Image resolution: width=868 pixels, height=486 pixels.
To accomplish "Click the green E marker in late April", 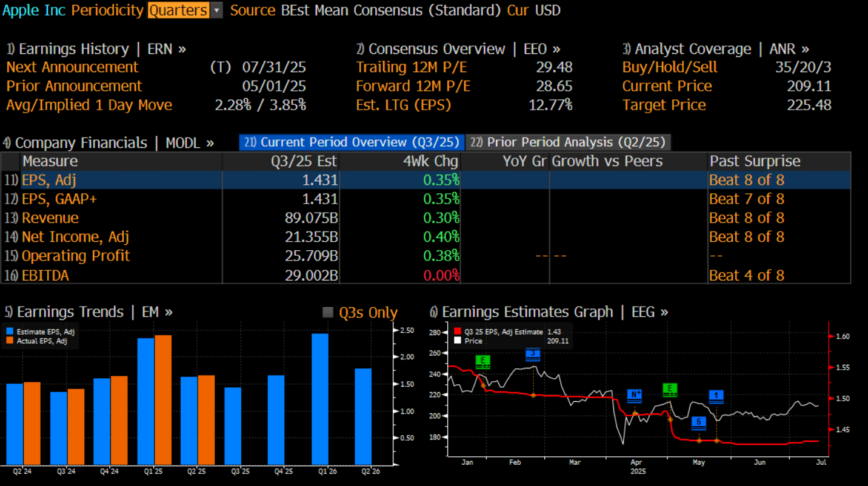I will point(670,389).
